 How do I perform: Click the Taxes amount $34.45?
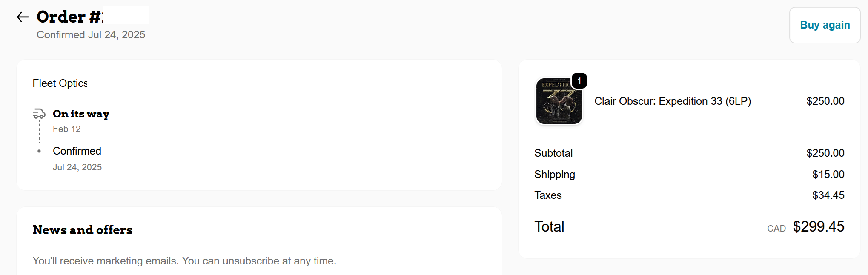pyautogui.click(x=828, y=195)
